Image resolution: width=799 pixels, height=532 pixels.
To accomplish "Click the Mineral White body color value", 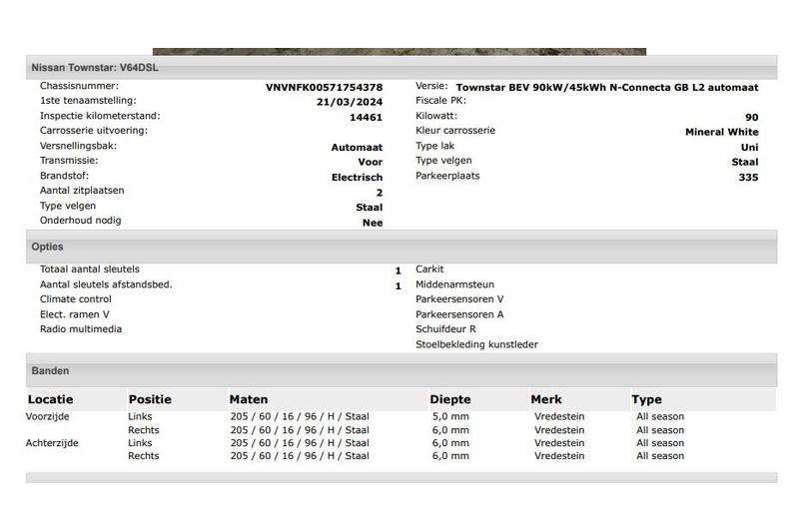I will click(721, 132).
